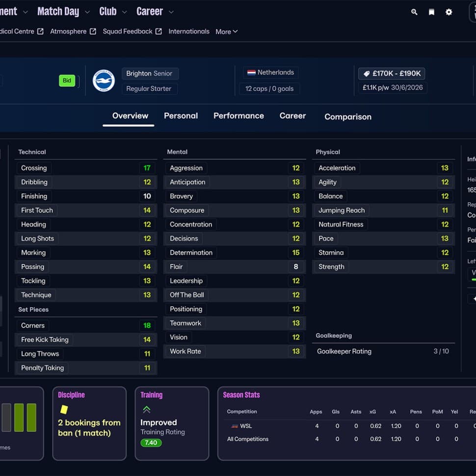Click external link icon beside Squad Feedback
Image resolution: width=476 pixels, height=476 pixels.
tap(159, 31)
